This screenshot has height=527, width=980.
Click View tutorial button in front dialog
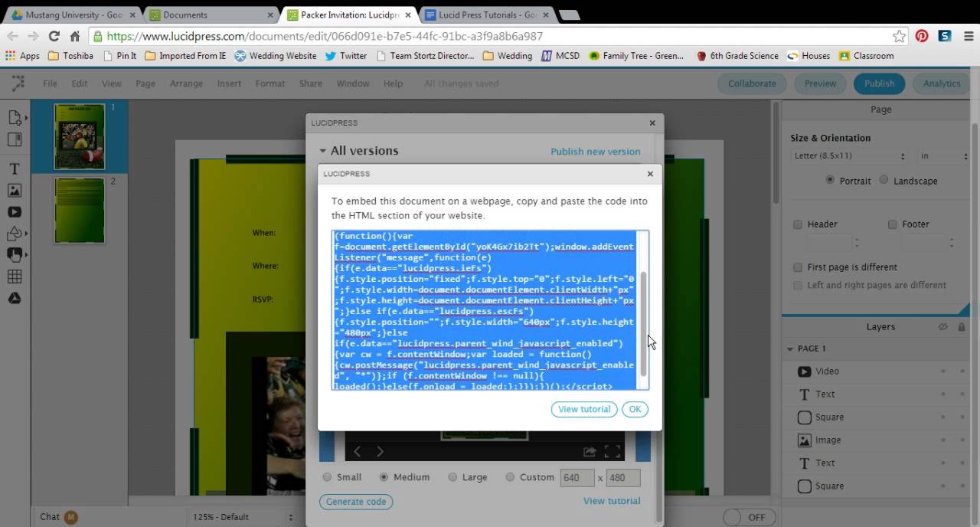584,409
